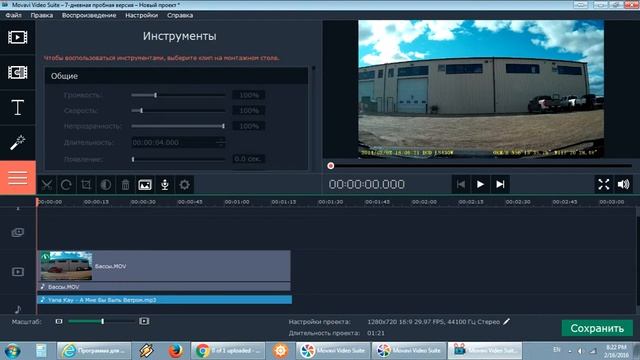The height and width of the screenshot is (360, 640).
Task: Adjust the Скорость slider
Action: point(178,111)
